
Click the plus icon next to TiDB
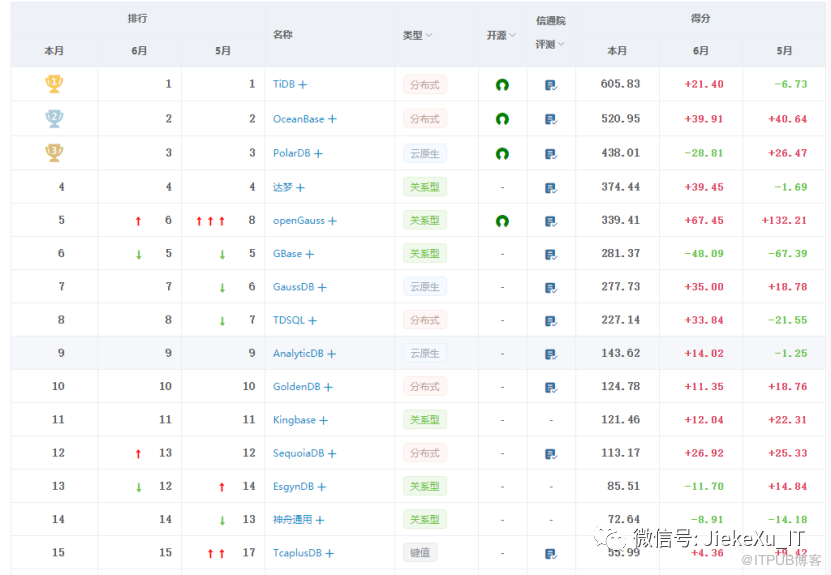tap(303, 85)
